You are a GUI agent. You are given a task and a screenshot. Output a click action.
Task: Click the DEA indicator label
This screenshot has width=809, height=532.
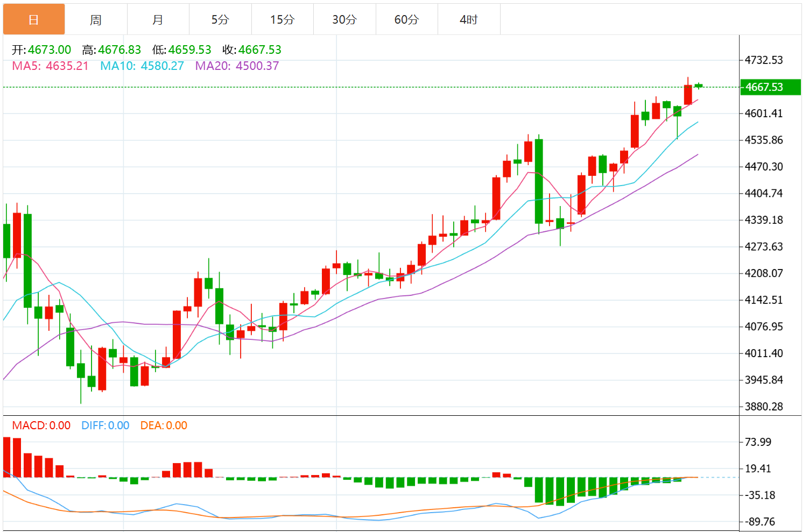pyautogui.click(x=164, y=425)
